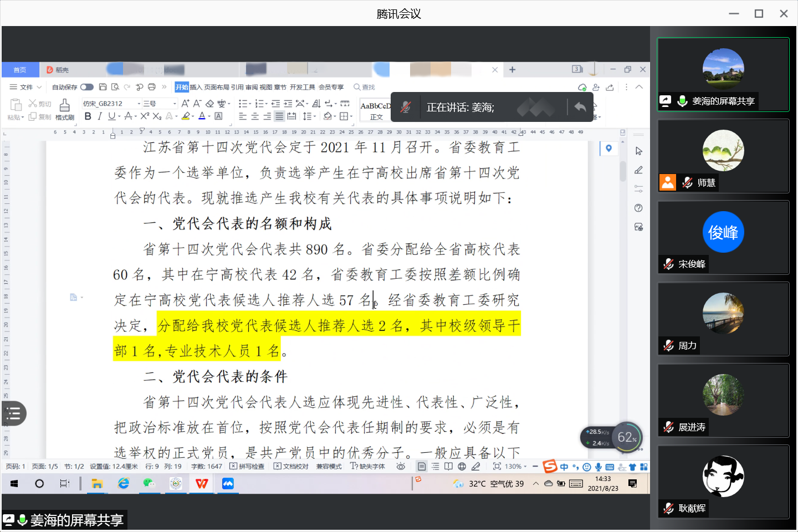
Task: Switch to the 插入 ribbon tab
Action: [x=196, y=87]
